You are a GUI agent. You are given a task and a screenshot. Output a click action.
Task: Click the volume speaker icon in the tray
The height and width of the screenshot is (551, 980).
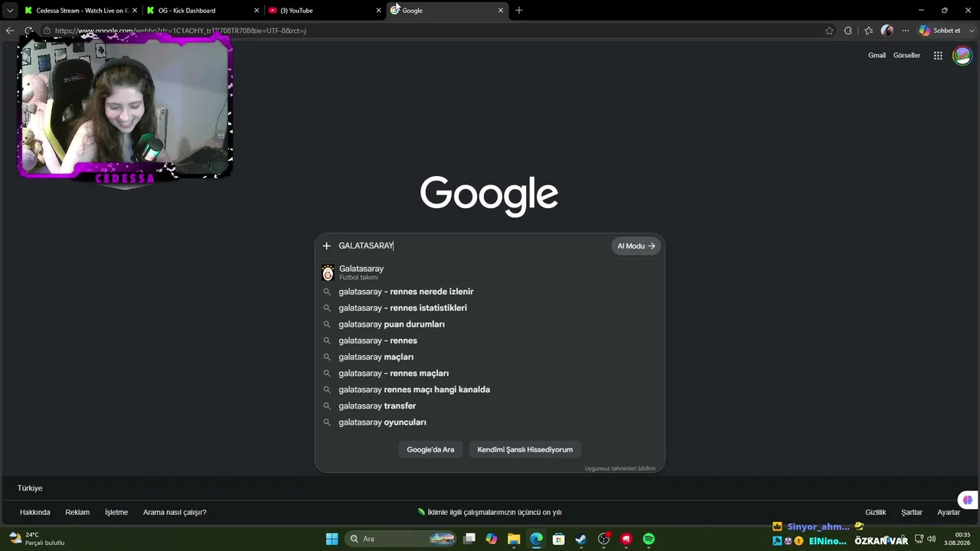point(932,539)
